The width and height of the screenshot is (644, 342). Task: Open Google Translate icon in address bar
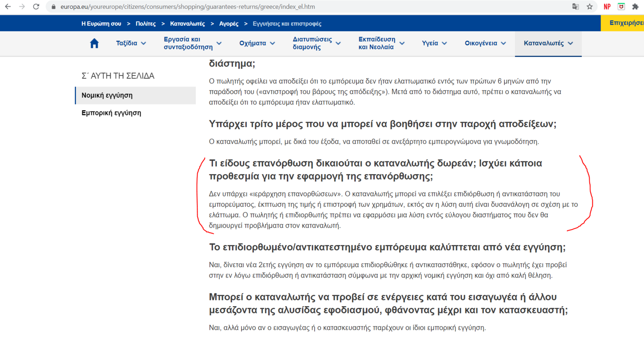576,6
